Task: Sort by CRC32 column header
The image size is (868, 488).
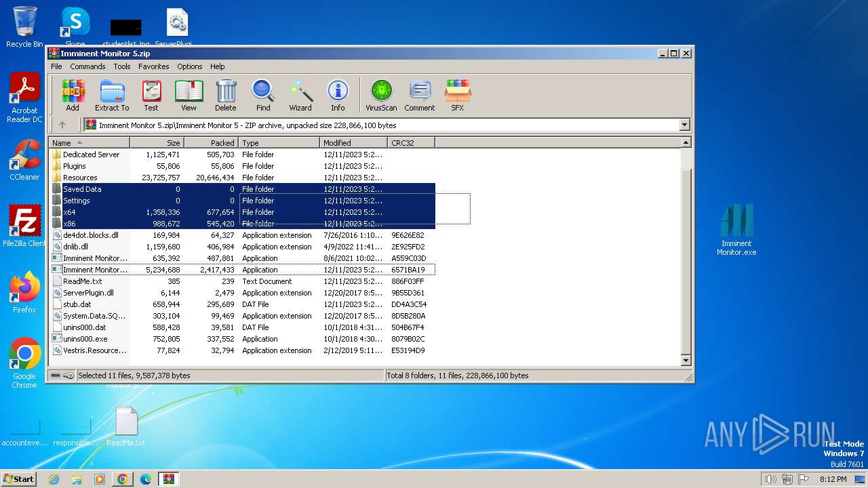Action: pos(411,142)
